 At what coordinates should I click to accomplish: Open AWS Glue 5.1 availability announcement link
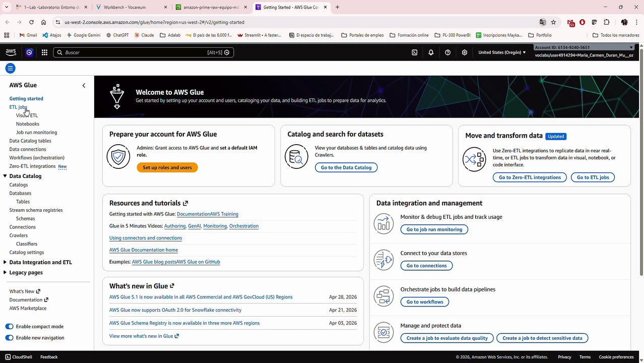(x=201, y=297)
